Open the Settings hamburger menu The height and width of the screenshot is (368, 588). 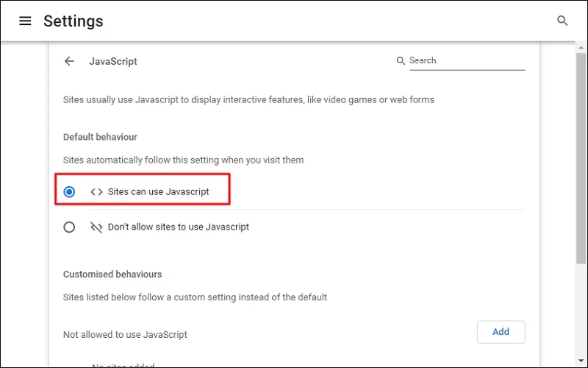tap(25, 21)
